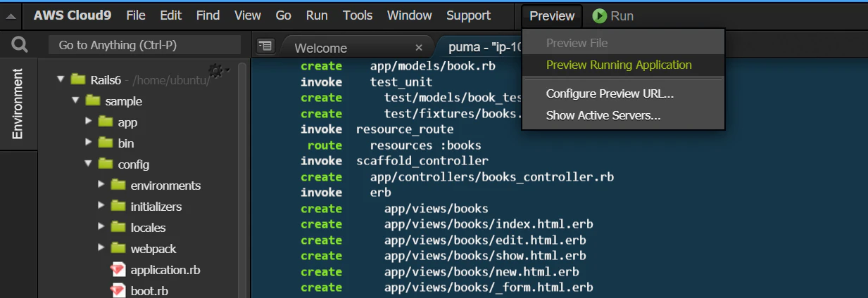Click 'app/views/books/index.html.erb' in the terminal
The width and height of the screenshot is (868, 298).
click(x=489, y=224)
